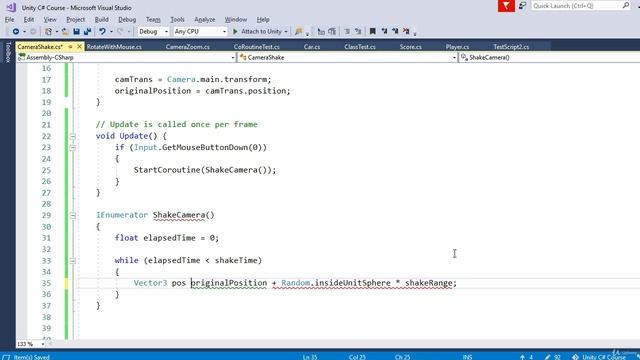The image size is (640, 360).
Task: Click the Attach to Unity button
Action: 257,31
